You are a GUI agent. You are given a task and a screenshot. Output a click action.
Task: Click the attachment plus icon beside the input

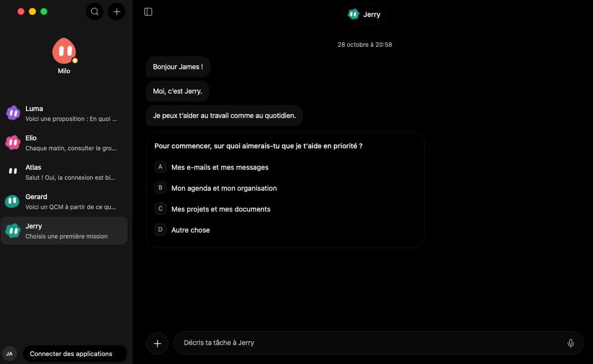(x=157, y=343)
